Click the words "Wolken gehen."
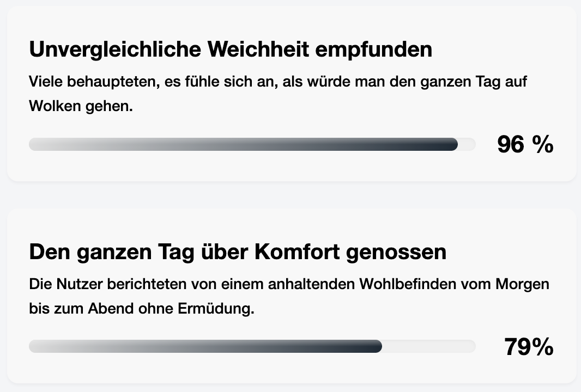The width and height of the screenshot is (581, 392). click(x=81, y=106)
